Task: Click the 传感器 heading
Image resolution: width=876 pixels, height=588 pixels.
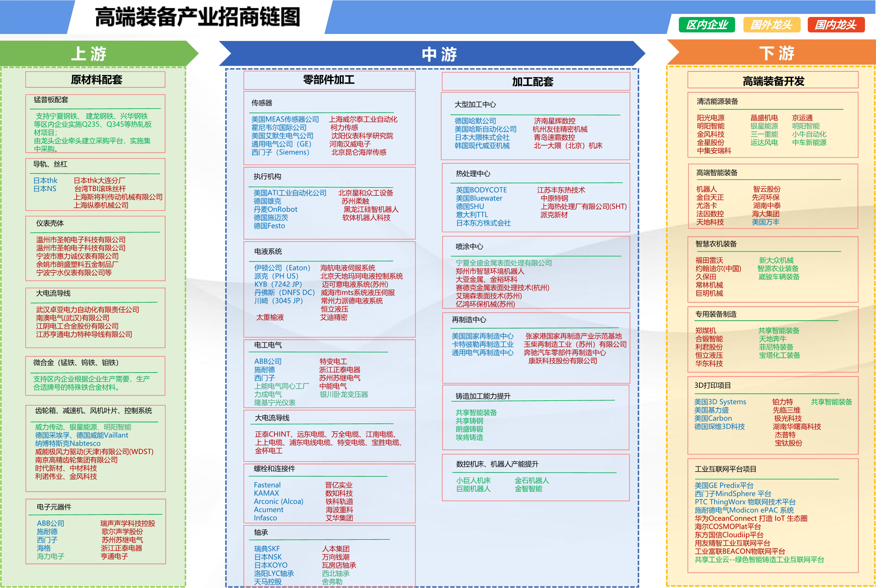Action: point(262,103)
